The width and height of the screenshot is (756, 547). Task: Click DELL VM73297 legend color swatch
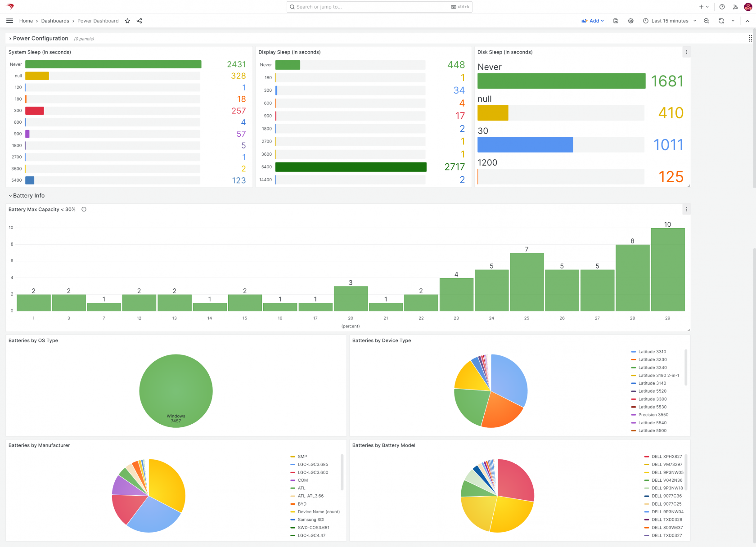click(647, 465)
